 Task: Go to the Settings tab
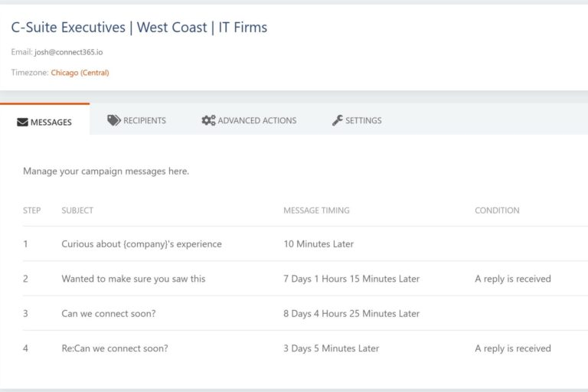tap(363, 120)
